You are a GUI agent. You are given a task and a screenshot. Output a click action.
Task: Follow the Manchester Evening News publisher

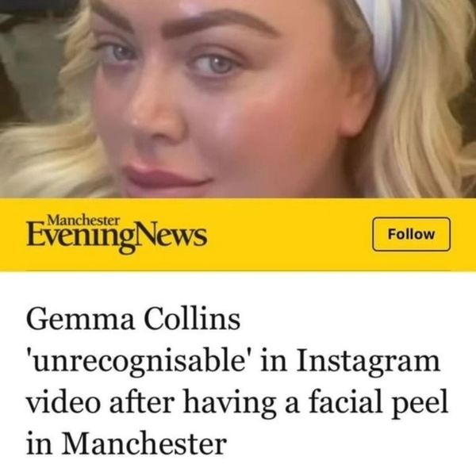coord(411,234)
